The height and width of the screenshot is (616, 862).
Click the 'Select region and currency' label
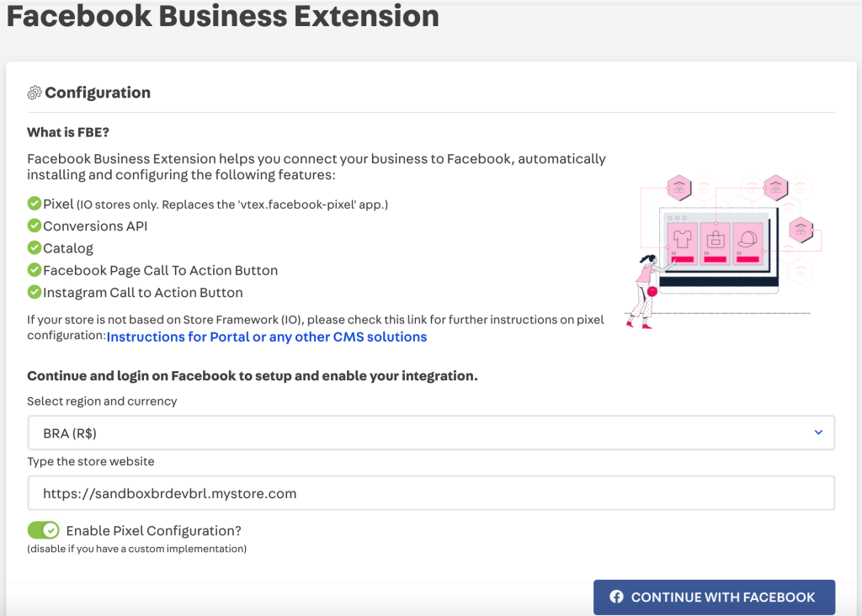pyautogui.click(x=102, y=401)
